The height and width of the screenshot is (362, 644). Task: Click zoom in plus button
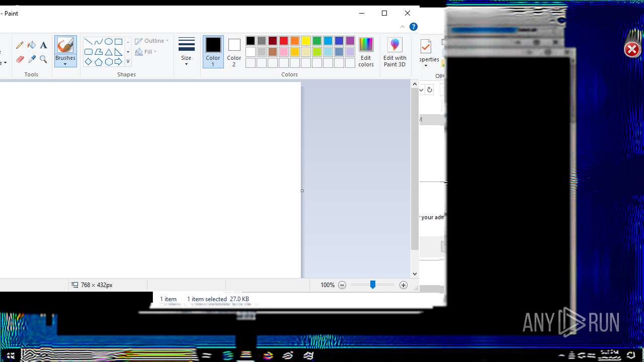(403, 285)
